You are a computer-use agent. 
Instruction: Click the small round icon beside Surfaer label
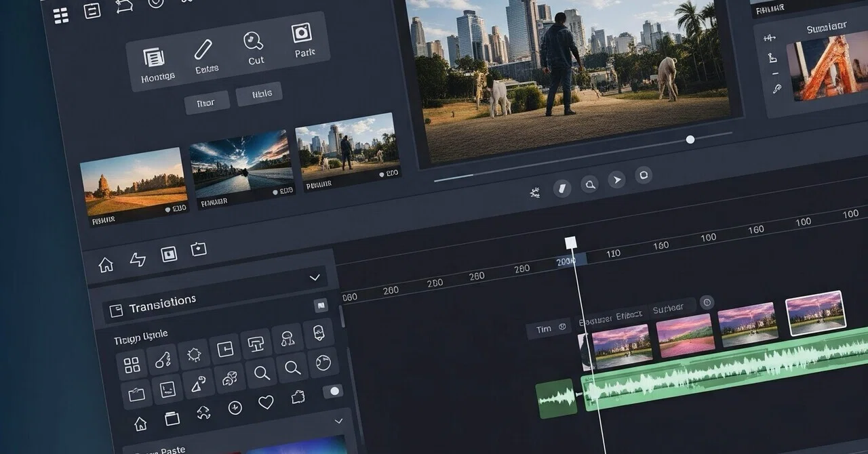(x=707, y=303)
